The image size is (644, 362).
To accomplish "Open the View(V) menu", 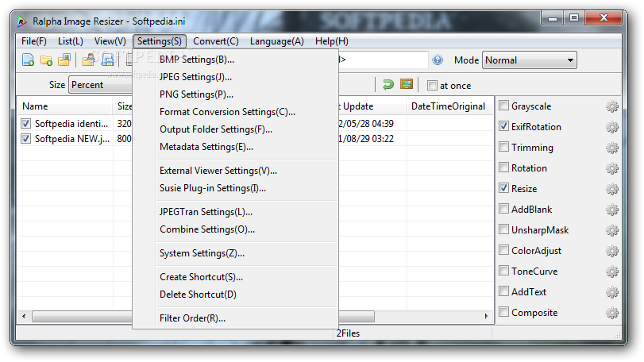I will (110, 41).
